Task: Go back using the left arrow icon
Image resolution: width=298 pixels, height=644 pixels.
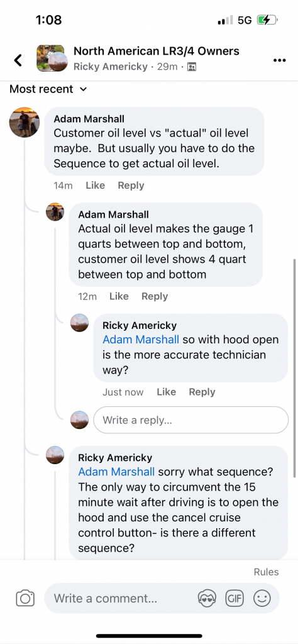Action: [x=18, y=60]
